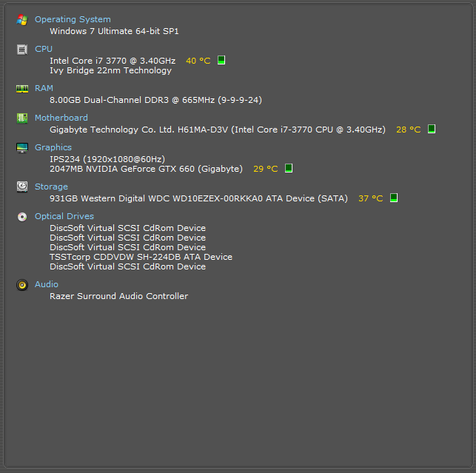
Task: Click the green status icon beside GPU 29 °C
Action: [289, 168]
